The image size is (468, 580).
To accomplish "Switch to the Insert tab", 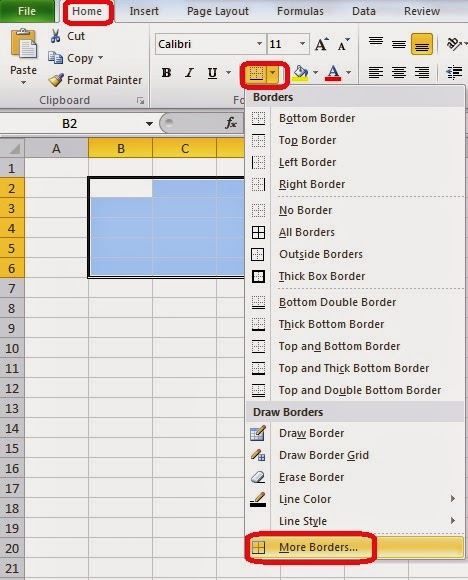I will pos(144,11).
